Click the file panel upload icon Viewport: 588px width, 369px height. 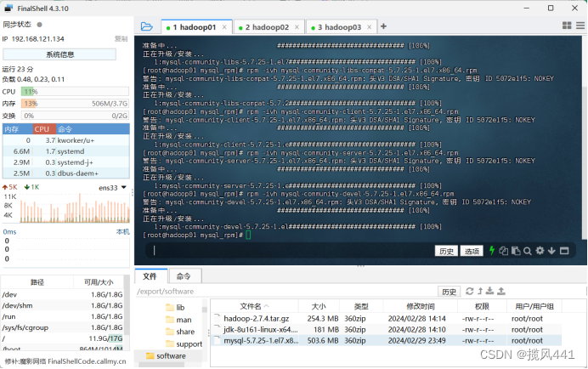click(x=501, y=291)
